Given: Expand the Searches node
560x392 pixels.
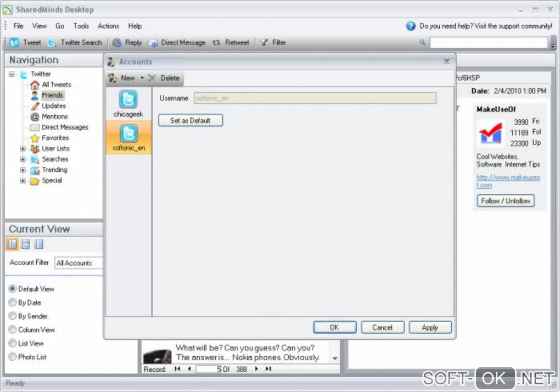Looking at the screenshot, I should [x=23, y=159].
